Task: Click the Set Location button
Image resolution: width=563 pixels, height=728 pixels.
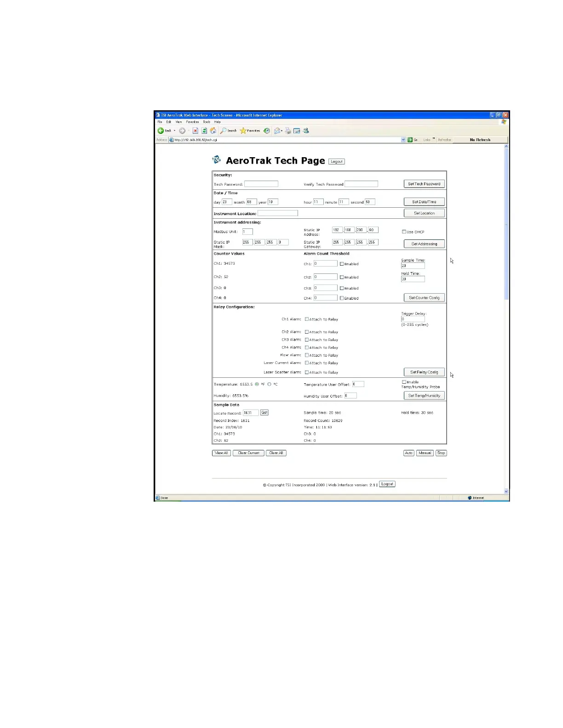Action: tap(424, 213)
